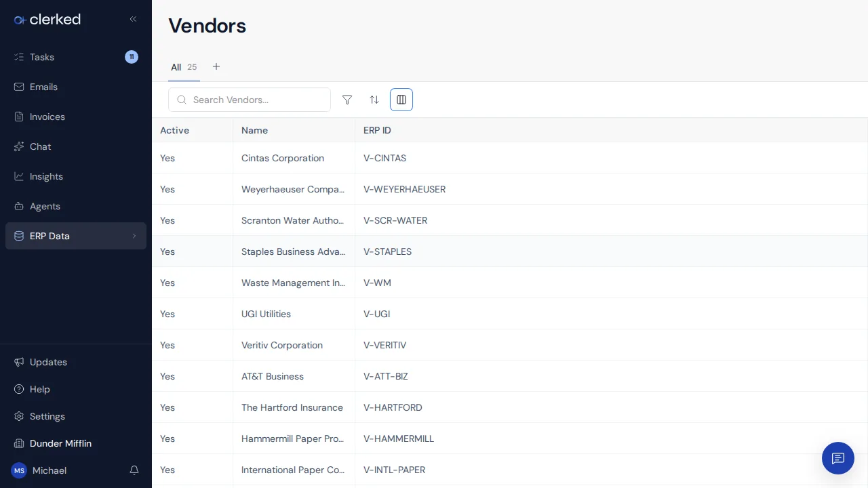Select Scranton Water Authority vendor row
This screenshot has height=488, width=868.
[510, 220]
